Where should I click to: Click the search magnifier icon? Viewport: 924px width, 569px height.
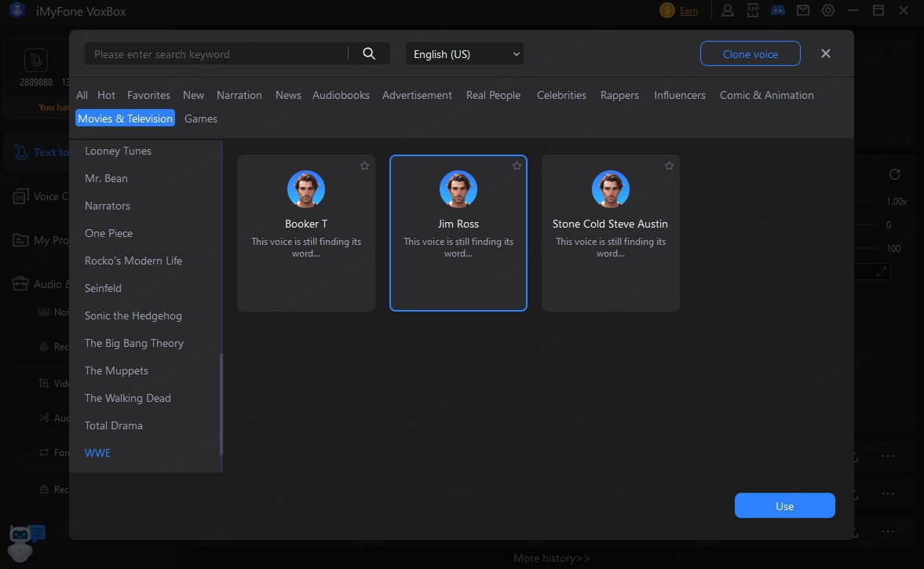point(369,53)
